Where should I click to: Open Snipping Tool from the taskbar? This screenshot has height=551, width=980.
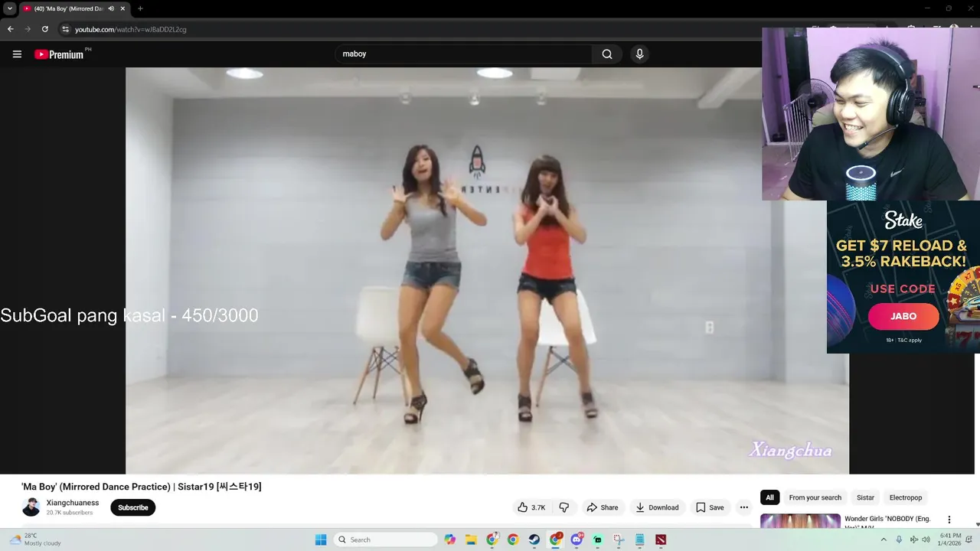point(619,540)
